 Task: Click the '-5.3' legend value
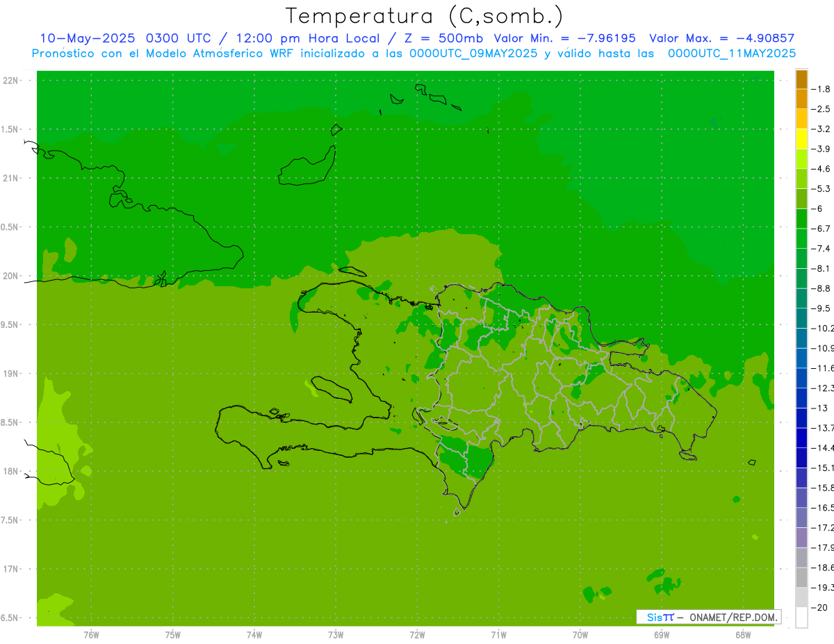coord(822,189)
